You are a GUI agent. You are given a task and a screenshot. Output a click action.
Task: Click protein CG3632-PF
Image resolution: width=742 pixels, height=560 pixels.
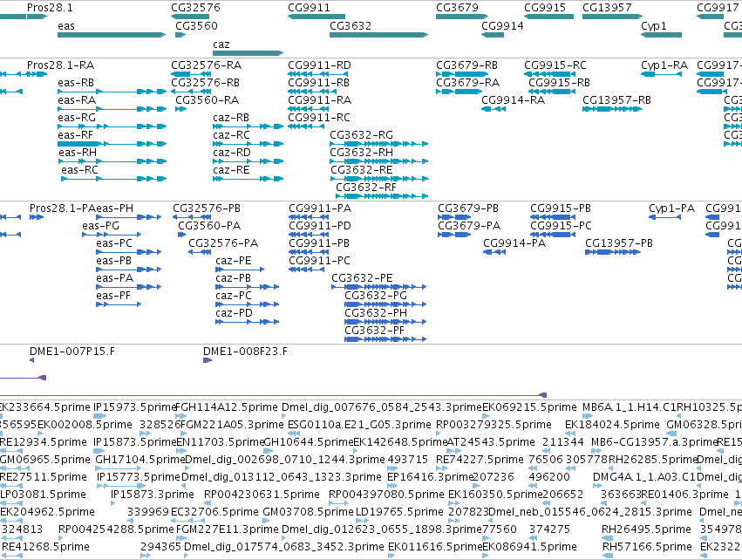[x=374, y=331]
